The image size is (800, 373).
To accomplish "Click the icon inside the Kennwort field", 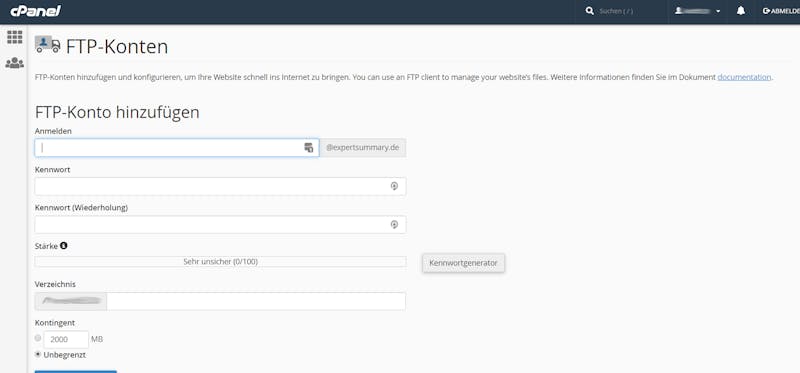I will click(394, 186).
